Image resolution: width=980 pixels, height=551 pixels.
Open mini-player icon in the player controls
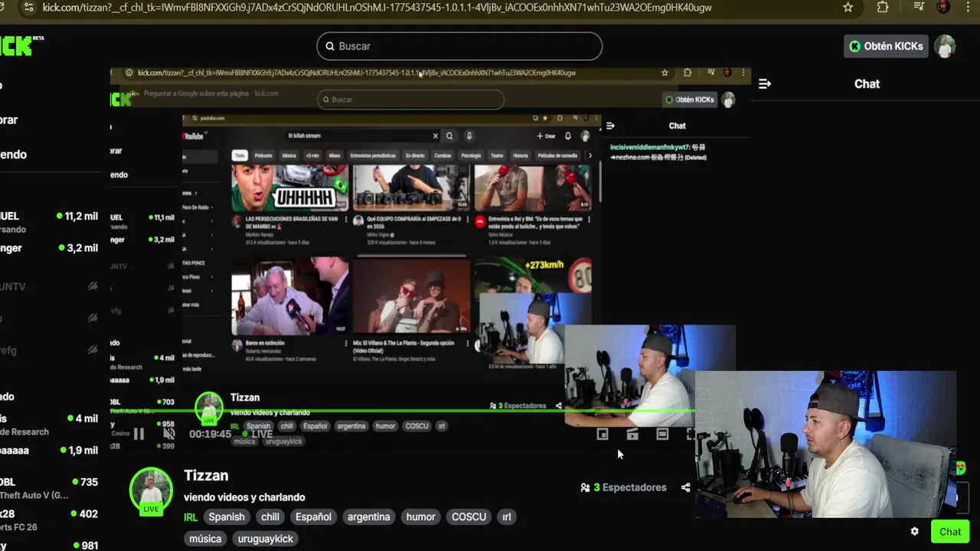603,434
